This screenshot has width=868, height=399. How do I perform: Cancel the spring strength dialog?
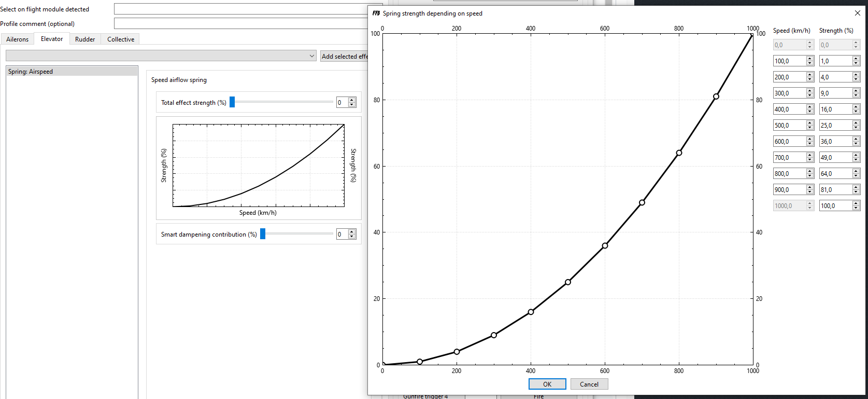[x=589, y=384]
